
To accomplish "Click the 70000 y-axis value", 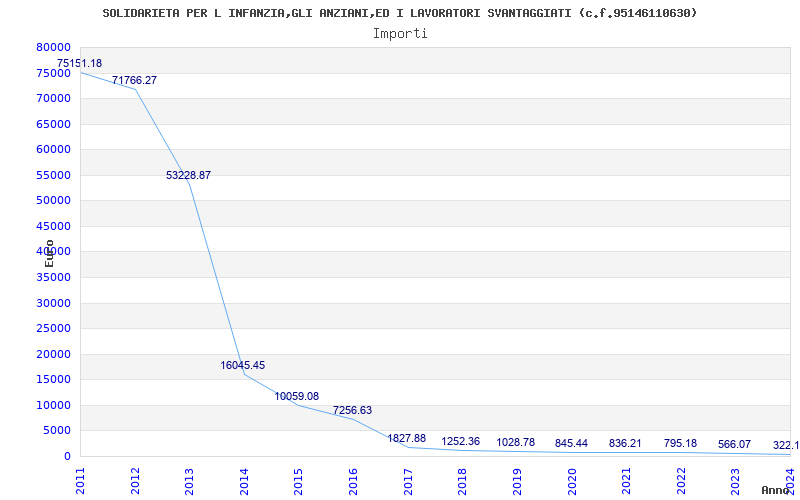I will pyautogui.click(x=53, y=98).
